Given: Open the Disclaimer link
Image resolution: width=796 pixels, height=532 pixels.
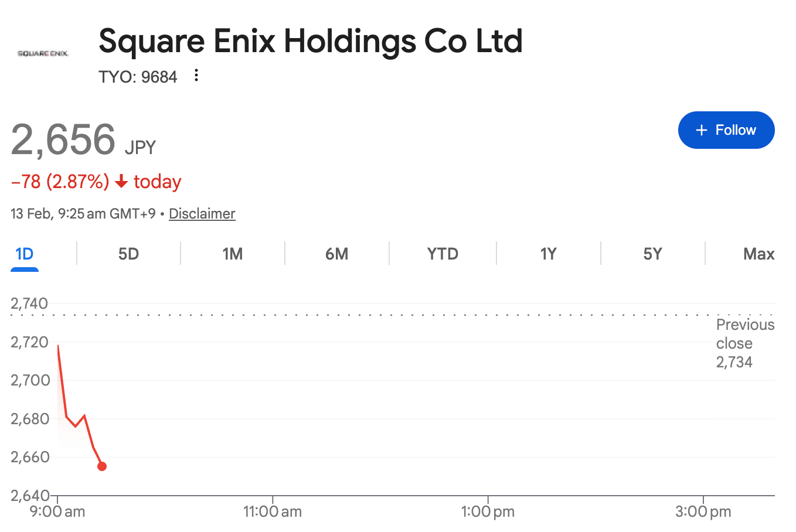Looking at the screenshot, I should tap(202, 214).
